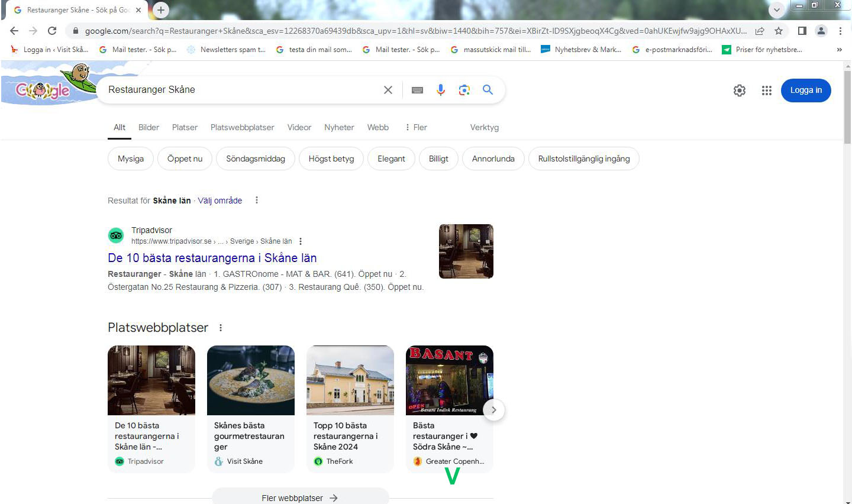
Task: Open the 'Priser för nyhetsbre...' bookmark
Action: pyautogui.click(x=762, y=50)
